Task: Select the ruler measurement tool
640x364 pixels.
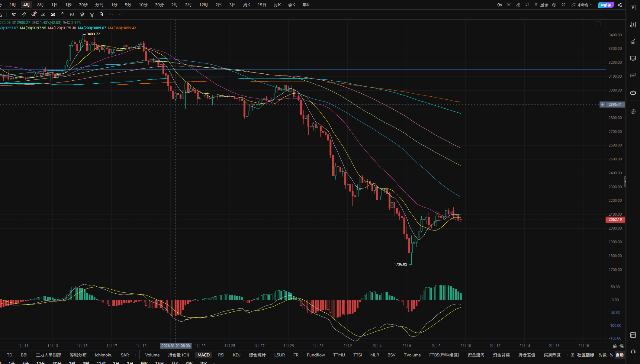Action: coord(24,14)
